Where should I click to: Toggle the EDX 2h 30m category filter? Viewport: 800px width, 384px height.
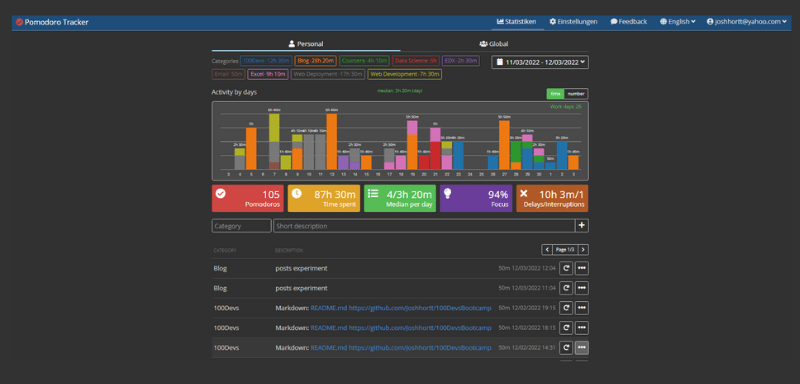coord(461,61)
